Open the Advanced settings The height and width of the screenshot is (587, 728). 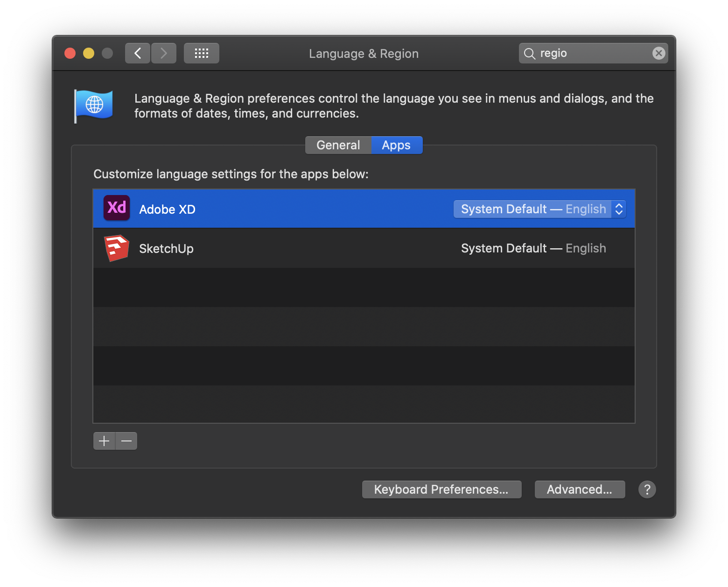pos(580,489)
